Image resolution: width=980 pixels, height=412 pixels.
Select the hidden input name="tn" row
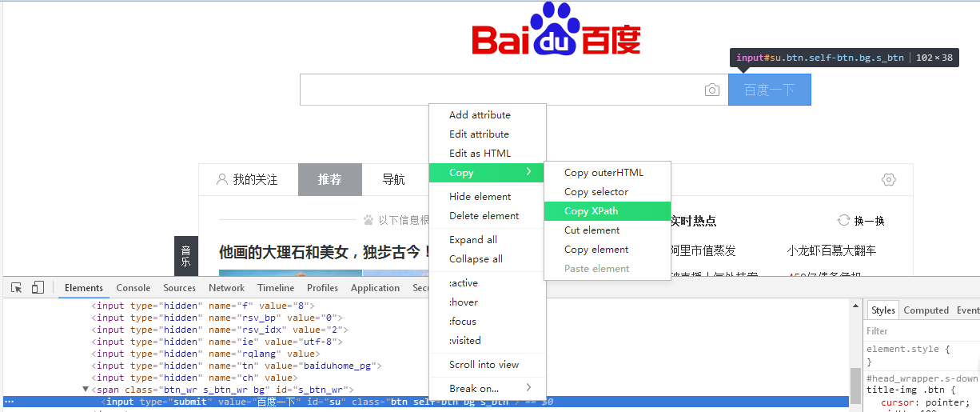pos(237,366)
